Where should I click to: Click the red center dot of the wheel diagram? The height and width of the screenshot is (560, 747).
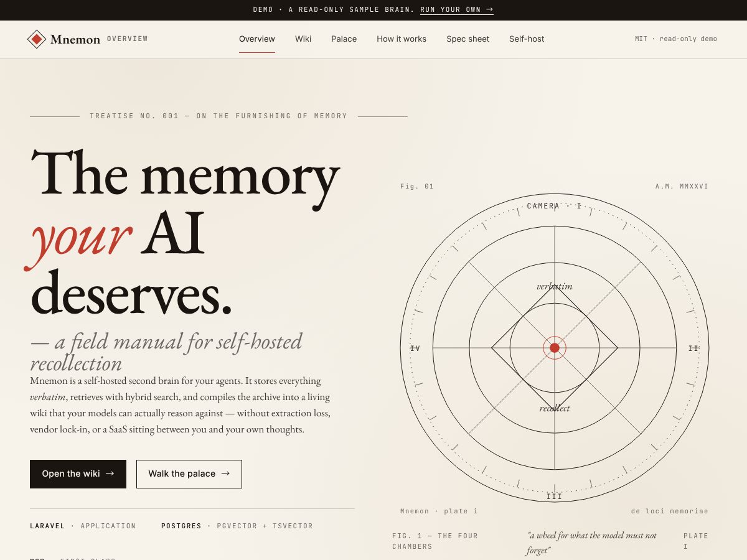555,348
